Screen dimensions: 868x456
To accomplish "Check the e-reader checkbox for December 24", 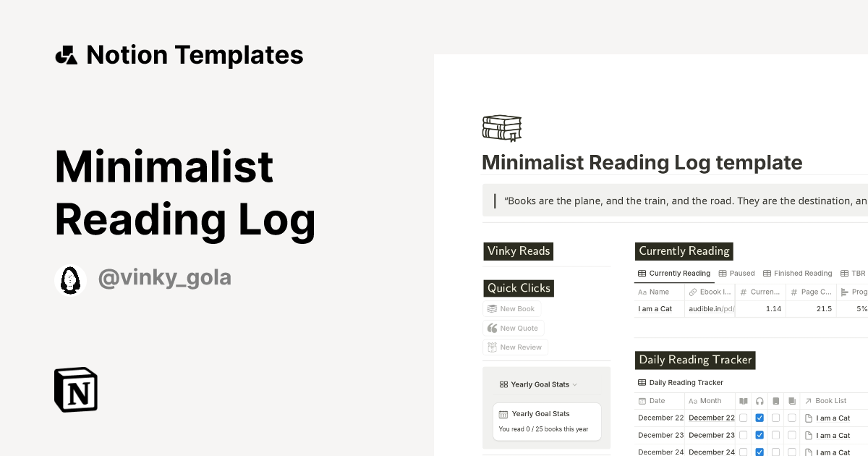I will click(x=775, y=452).
